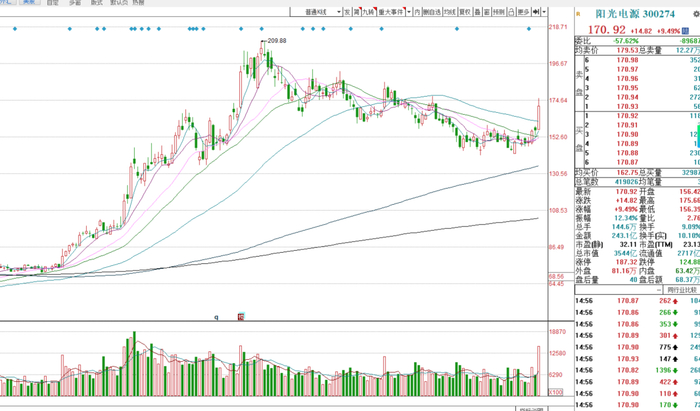The height and width of the screenshot is (411, 700).
Task: Switch to the 多窗 tab at top
Action: (75, 3)
